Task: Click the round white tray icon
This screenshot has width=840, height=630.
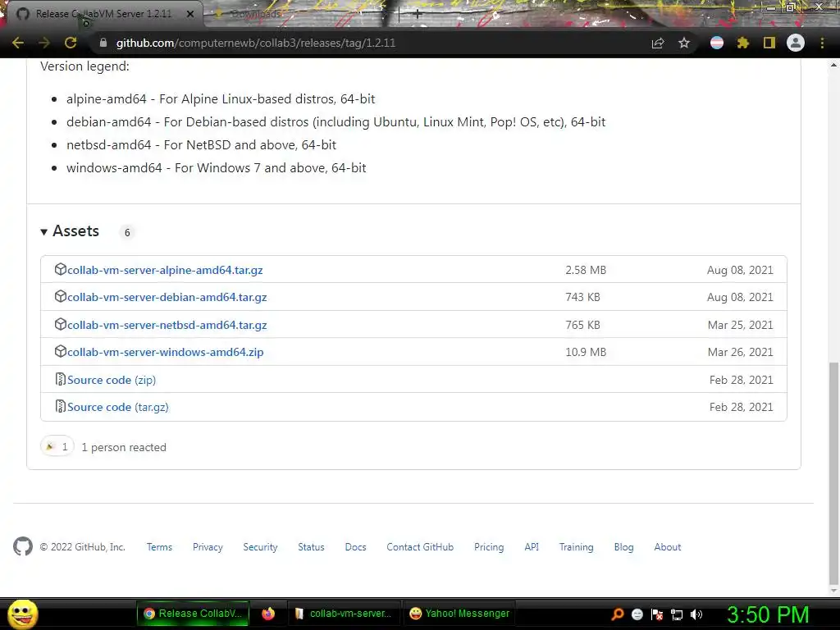Action: [x=637, y=614]
